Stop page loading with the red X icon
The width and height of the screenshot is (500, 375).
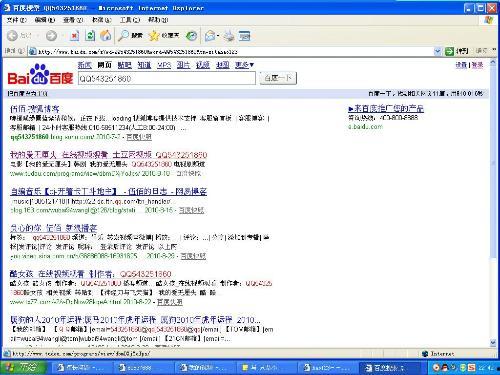click(x=75, y=35)
